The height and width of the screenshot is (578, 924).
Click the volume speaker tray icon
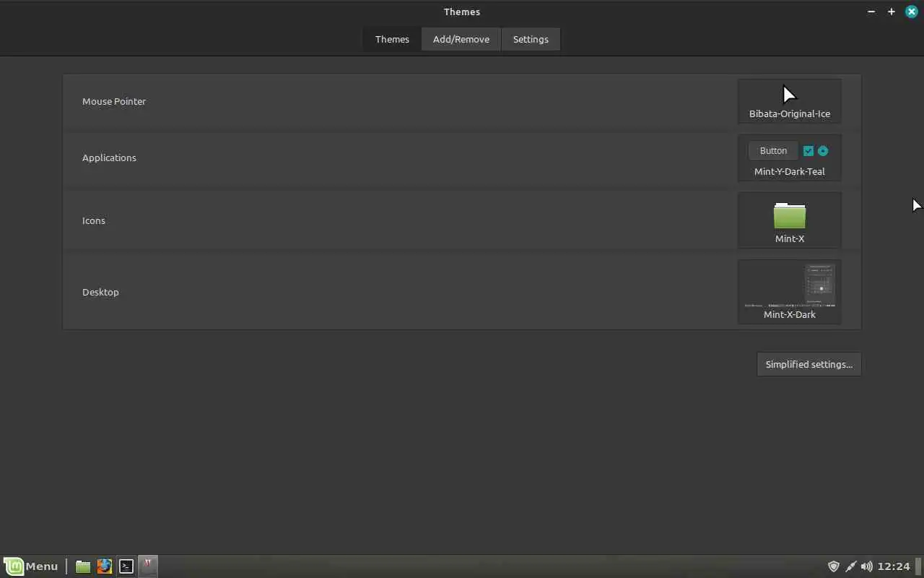point(866,566)
